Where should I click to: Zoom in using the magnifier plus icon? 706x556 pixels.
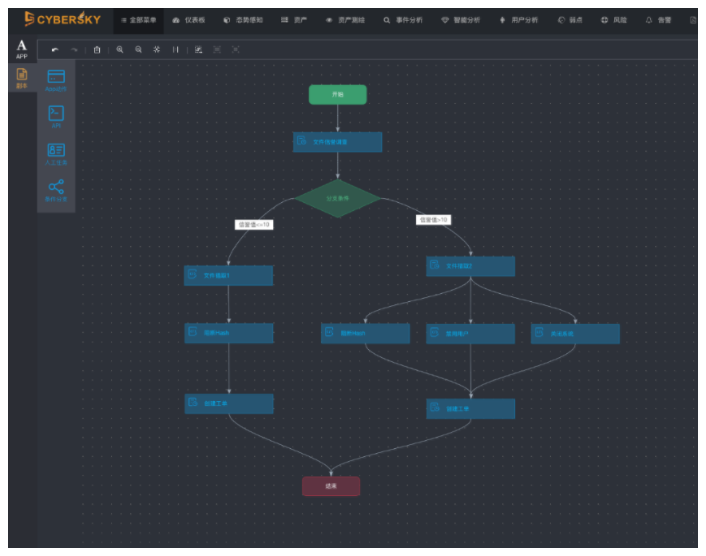pyautogui.click(x=120, y=49)
